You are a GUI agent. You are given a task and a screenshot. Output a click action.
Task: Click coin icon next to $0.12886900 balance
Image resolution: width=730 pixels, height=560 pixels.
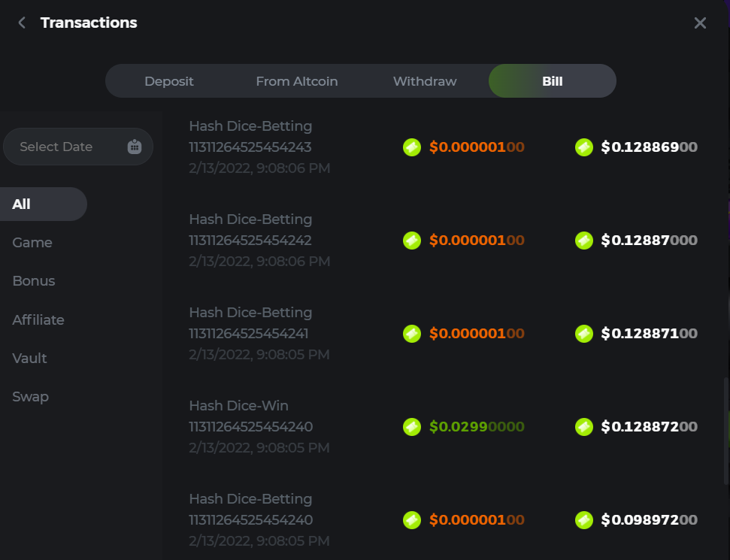coord(584,147)
